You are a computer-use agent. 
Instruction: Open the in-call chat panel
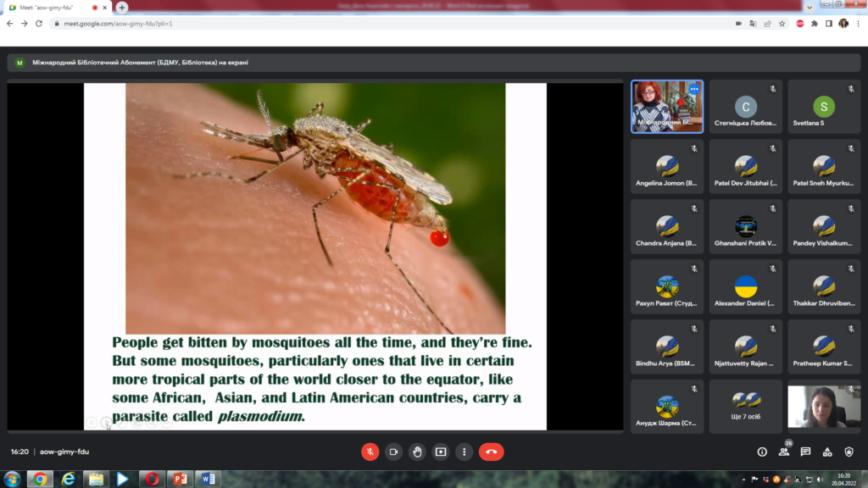[x=805, y=452]
